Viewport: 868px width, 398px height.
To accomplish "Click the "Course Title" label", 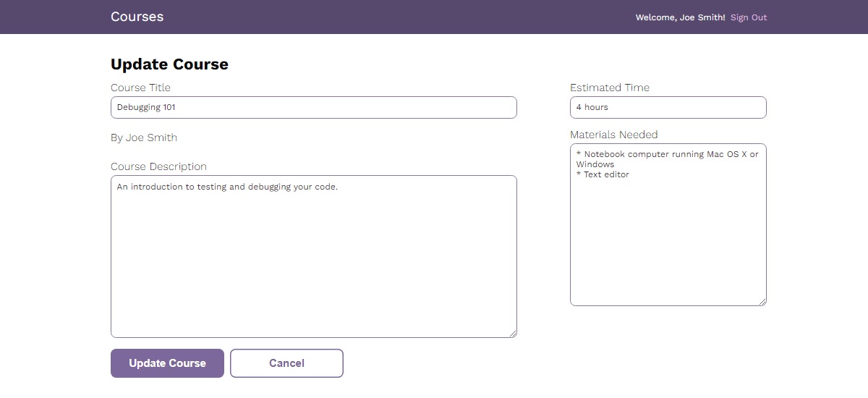I will pos(140,88).
